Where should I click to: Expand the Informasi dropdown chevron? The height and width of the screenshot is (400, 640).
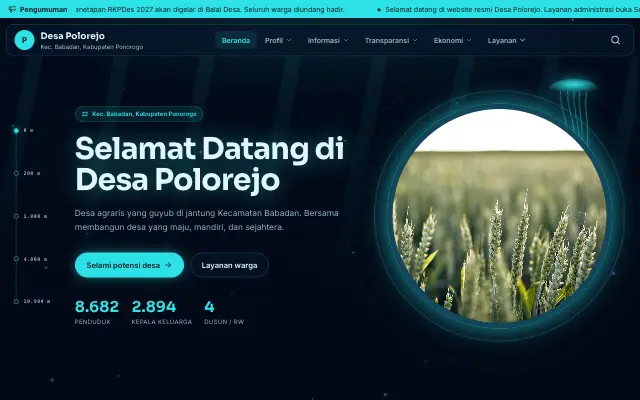pos(346,40)
